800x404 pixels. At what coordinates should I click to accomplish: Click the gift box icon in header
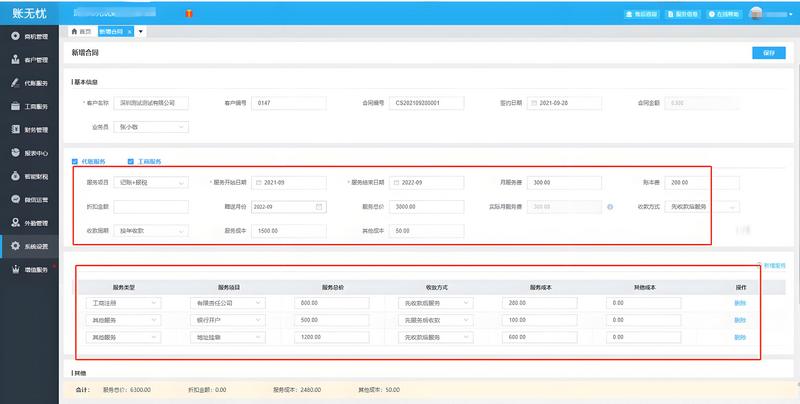point(189,13)
